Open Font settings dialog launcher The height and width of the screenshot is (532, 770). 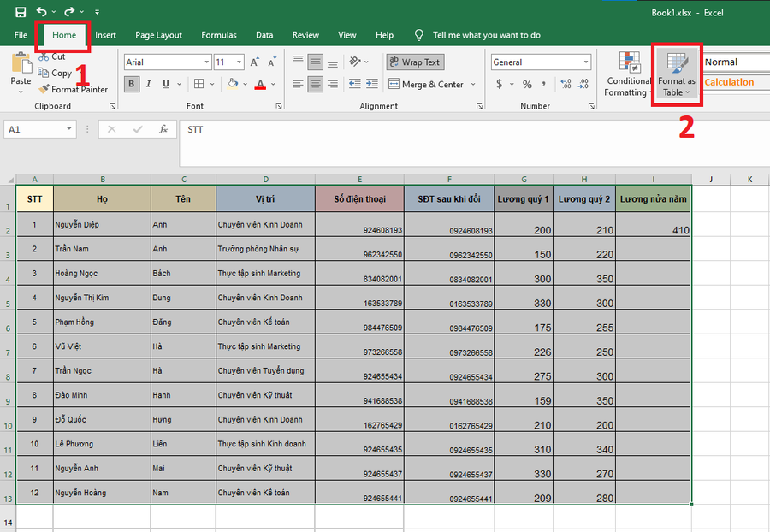point(279,106)
